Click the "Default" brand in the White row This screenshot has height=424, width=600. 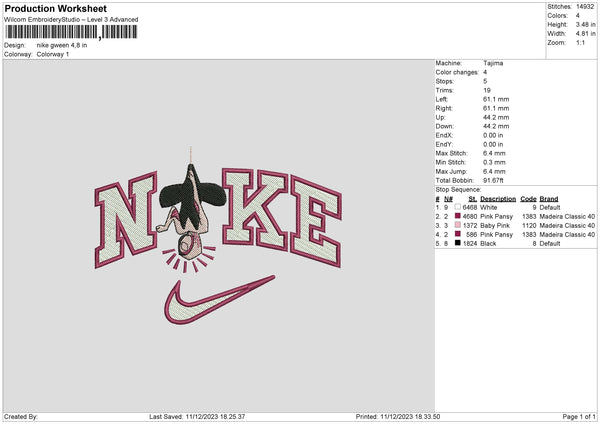tap(550, 207)
